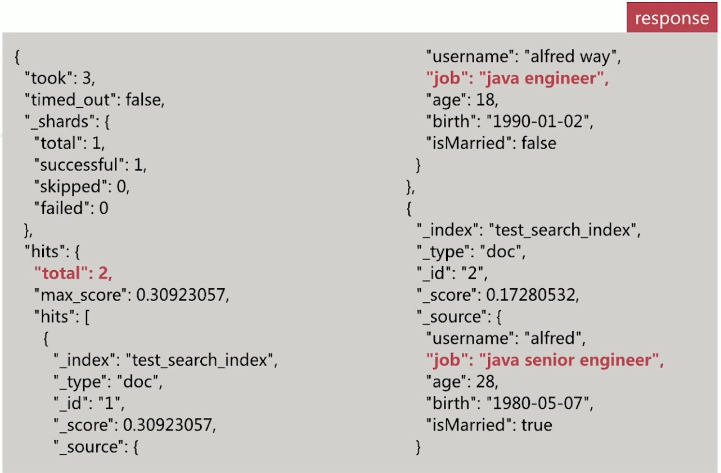Click the "job": "java engineer" highlighted text
The height and width of the screenshot is (473, 721).
coord(517,79)
